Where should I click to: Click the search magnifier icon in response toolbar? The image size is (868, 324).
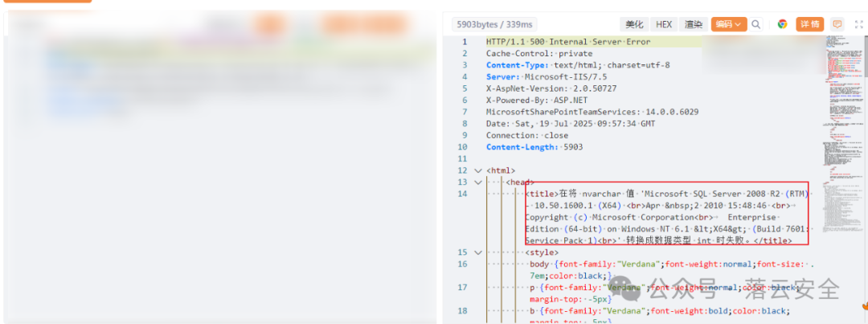[x=756, y=25]
